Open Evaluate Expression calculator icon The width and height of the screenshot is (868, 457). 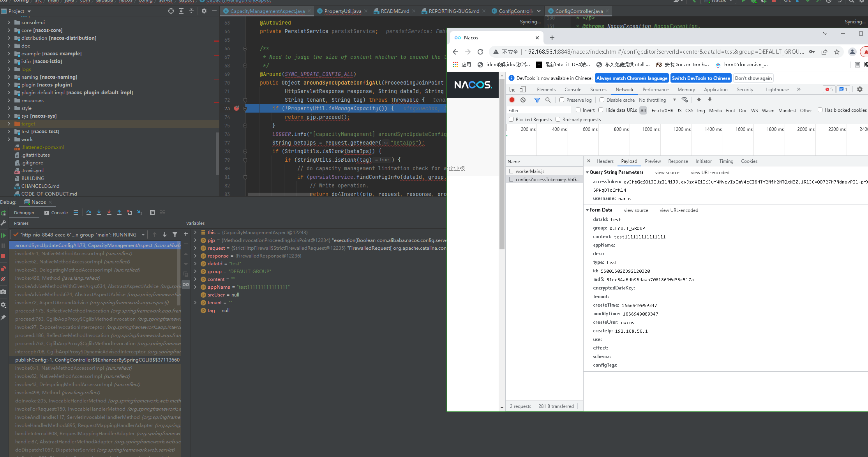point(152,212)
